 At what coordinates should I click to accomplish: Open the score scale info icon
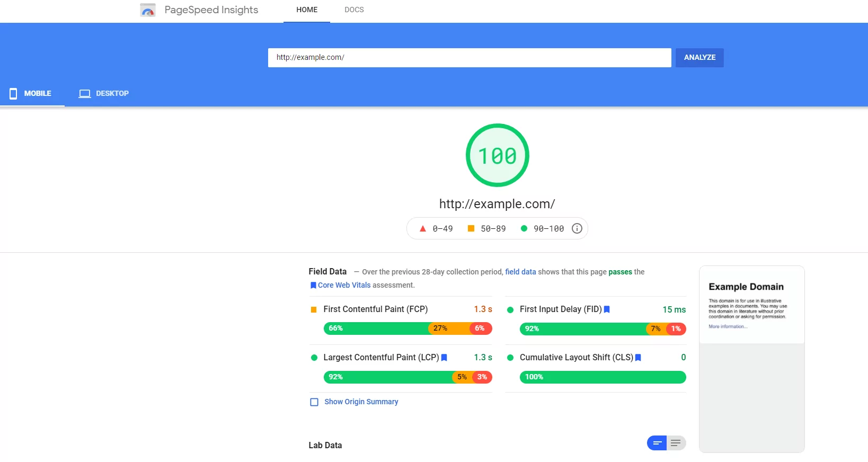click(x=577, y=228)
